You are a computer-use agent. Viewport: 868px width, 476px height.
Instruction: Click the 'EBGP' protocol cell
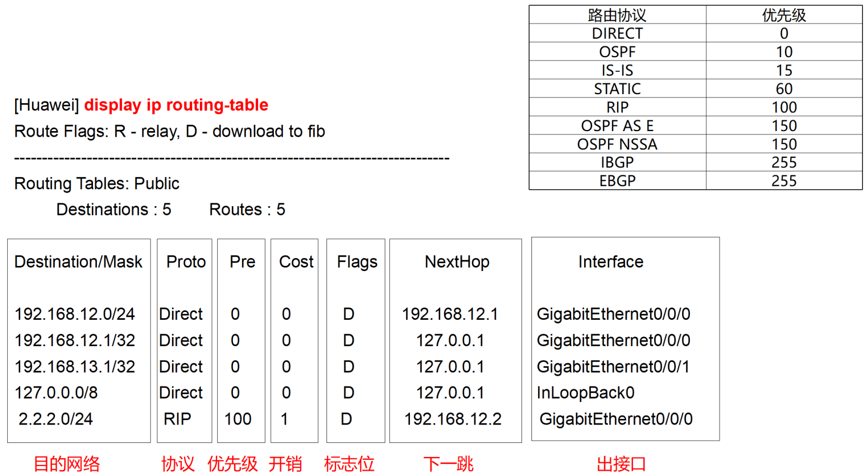(617, 181)
